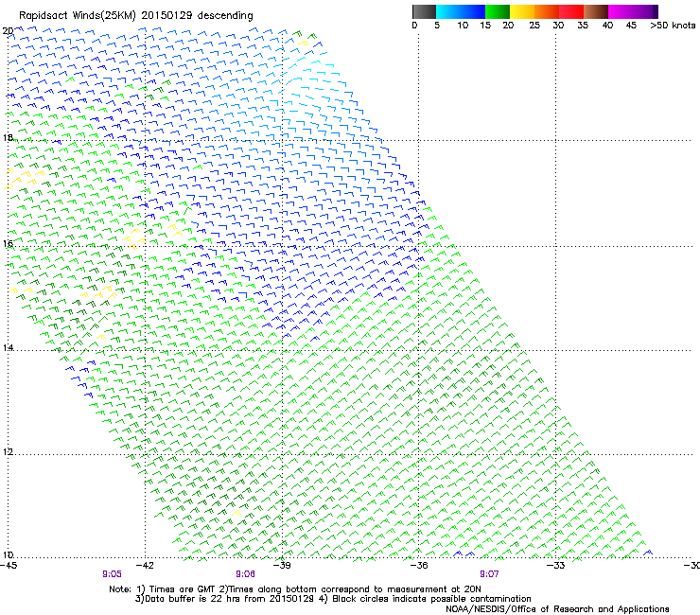Click the latitude label '12'
Screen dimensions: 700x615
pos(8,451)
